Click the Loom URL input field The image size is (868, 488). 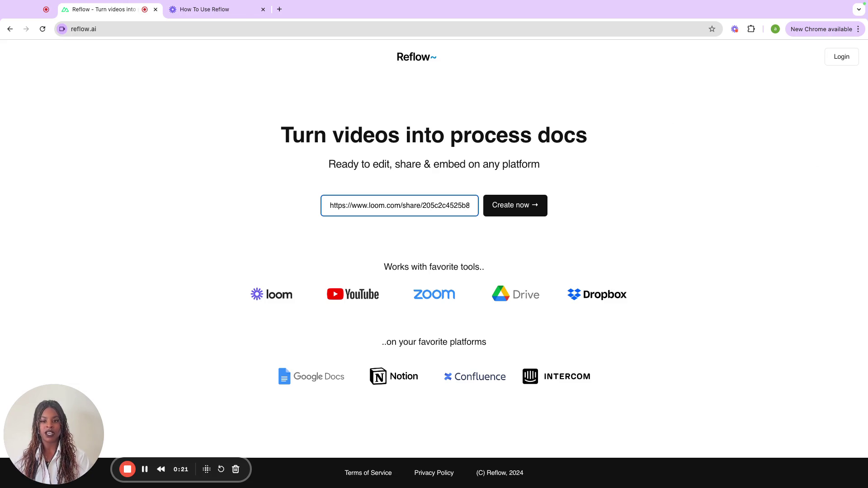pos(399,205)
